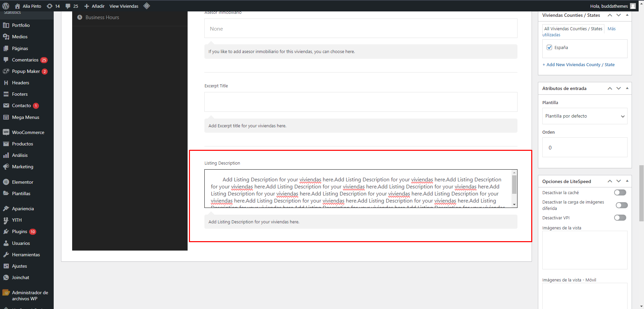Focus the Excerpt Title input field
The height and width of the screenshot is (309, 644).
point(361,102)
